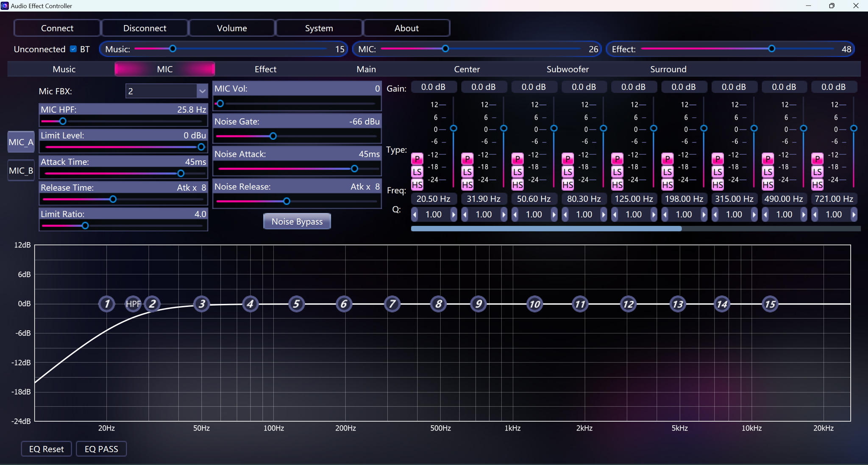Increase Q for the 50.60 Hz band
Image resolution: width=868 pixels, height=465 pixels.
554,215
